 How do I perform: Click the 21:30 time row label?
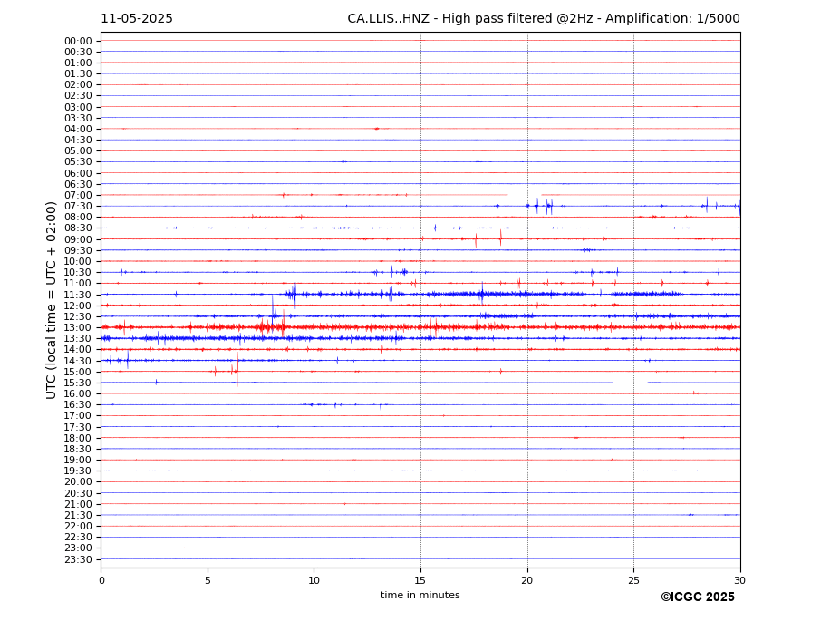78,515
